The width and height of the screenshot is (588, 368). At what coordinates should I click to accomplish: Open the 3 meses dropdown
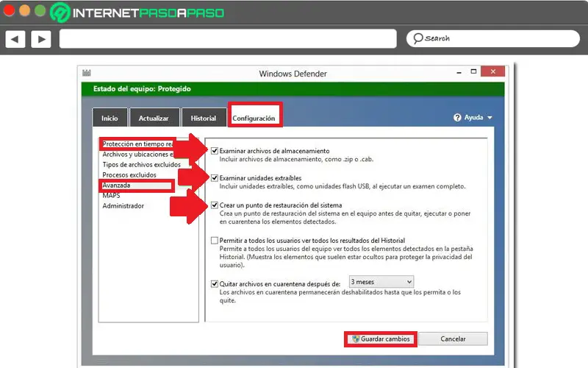pyautogui.click(x=381, y=282)
